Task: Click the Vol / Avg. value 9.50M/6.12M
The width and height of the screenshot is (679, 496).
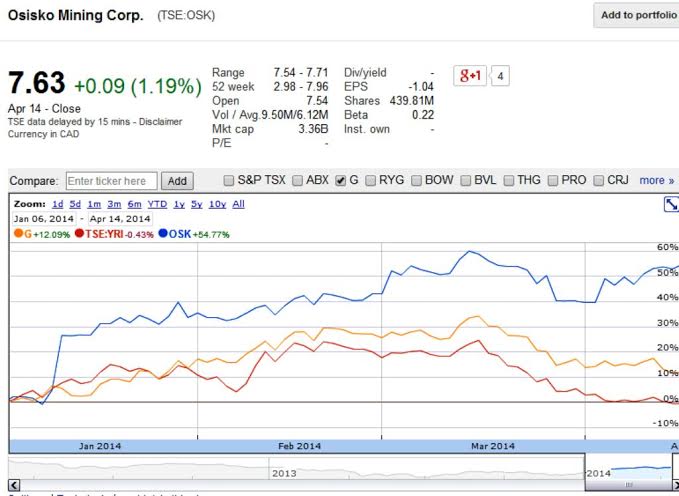Action: tap(294, 115)
